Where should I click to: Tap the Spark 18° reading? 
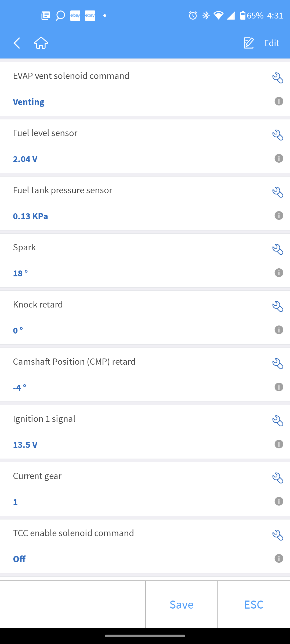click(x=20, y=273)
